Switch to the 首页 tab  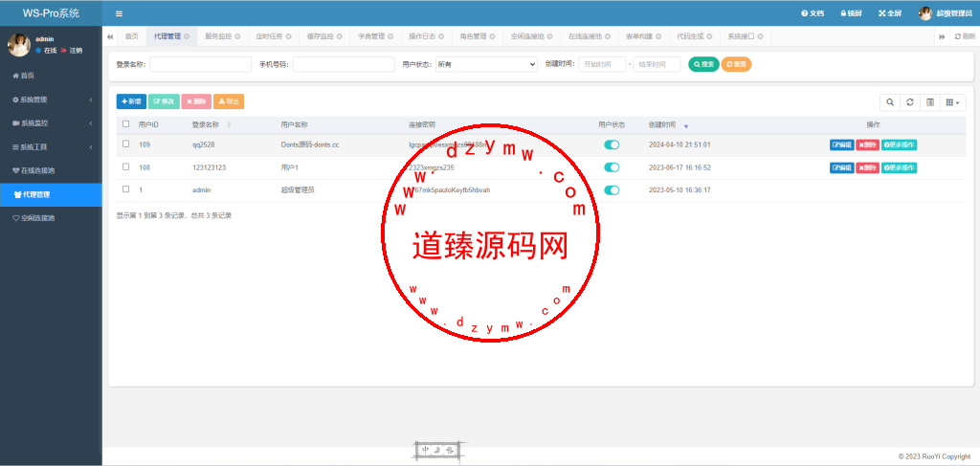(x=131, y=36)
